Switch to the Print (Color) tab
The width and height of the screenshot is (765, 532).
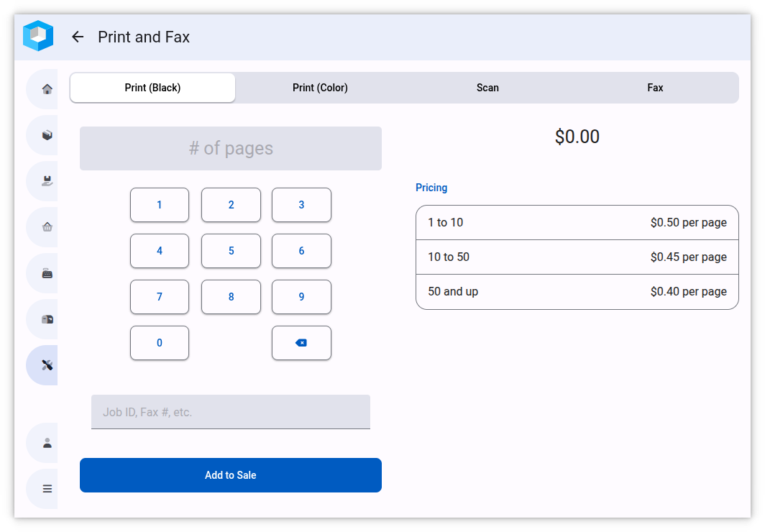pos(320,88)
